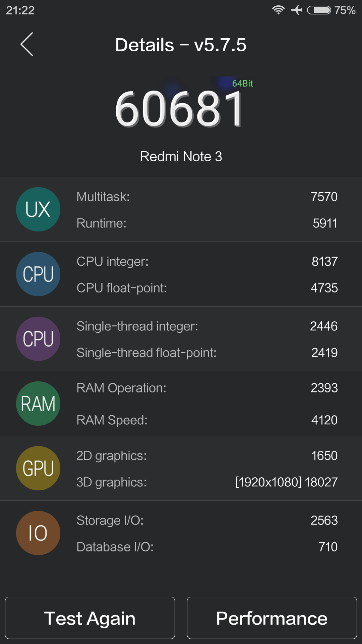Tap the Redmi Note 3 device name
The image size is (362, 644).
(181, 157)
